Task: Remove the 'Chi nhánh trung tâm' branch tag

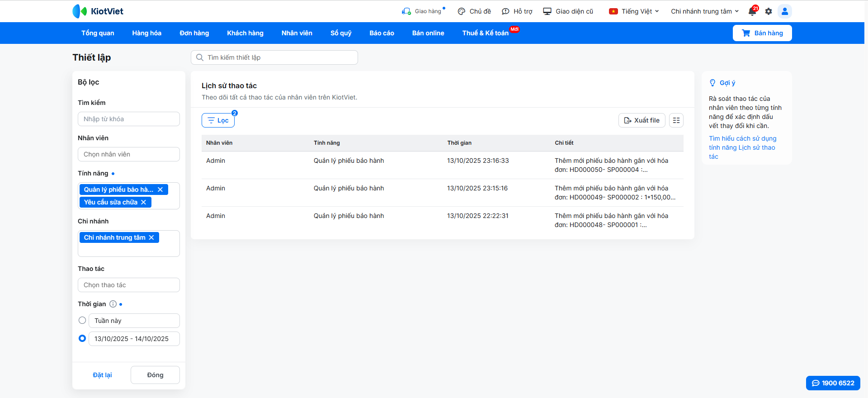Action: click(x=151, y=237)
